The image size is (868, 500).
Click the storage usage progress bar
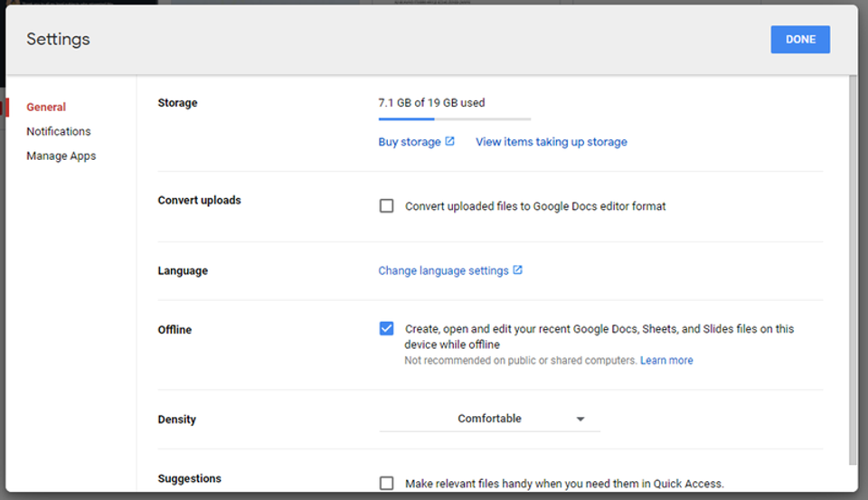click(x=455, y=119)
